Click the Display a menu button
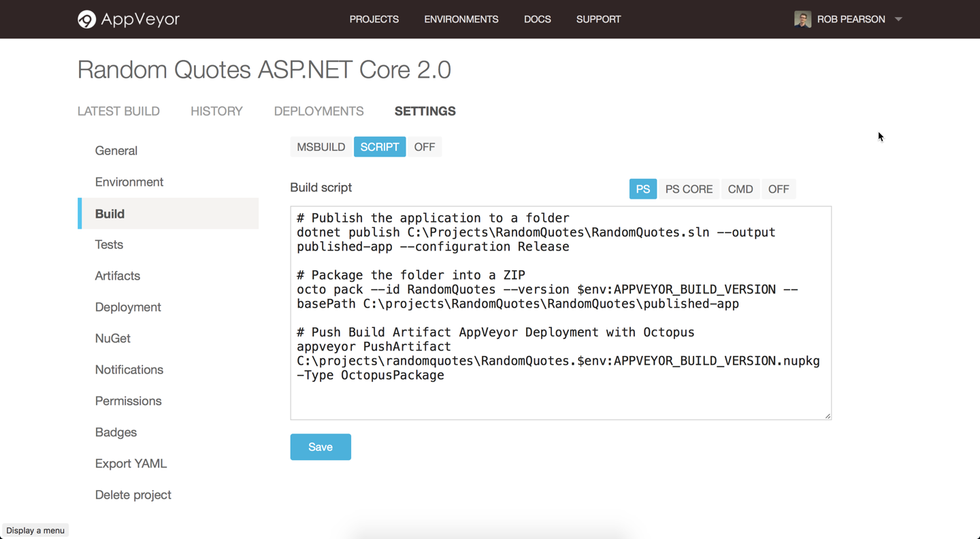Image resolution: width=980 pixels, height=539 pixels. 35,530
